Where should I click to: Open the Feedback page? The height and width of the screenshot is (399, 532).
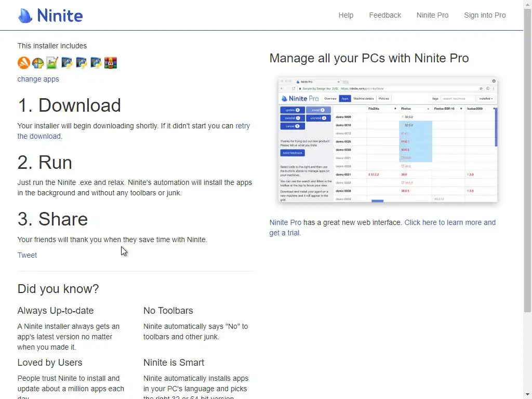coord(385,15)
